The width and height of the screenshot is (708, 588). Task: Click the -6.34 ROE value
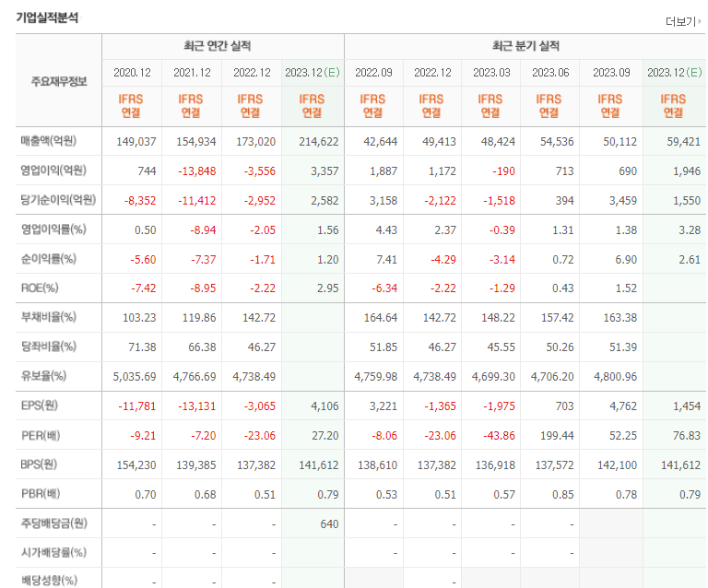(x=384, y=288)
